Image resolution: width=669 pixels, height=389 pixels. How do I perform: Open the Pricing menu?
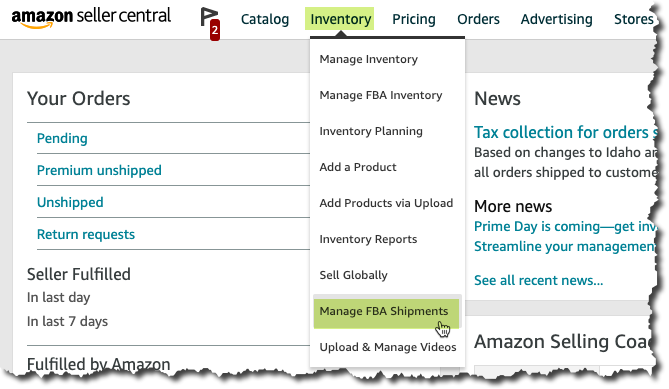click(413, 19)
